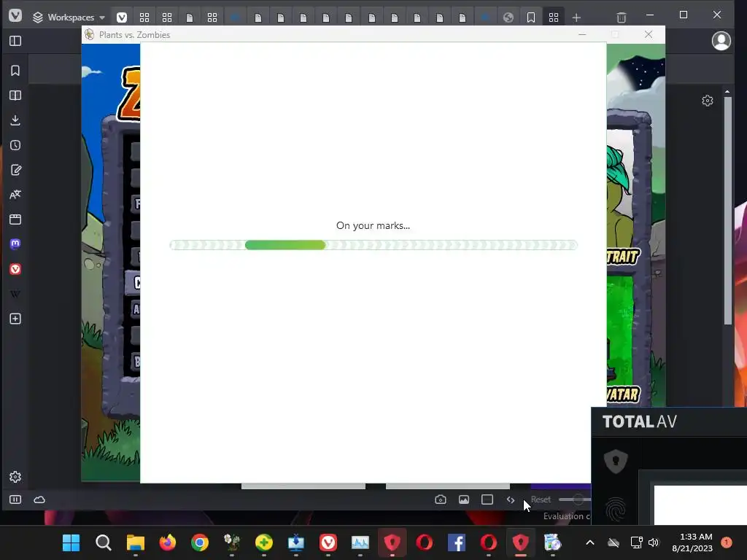747x560 pixels.
Task: Open Facebook app from the taskbar
Action: tap(457, 542)
